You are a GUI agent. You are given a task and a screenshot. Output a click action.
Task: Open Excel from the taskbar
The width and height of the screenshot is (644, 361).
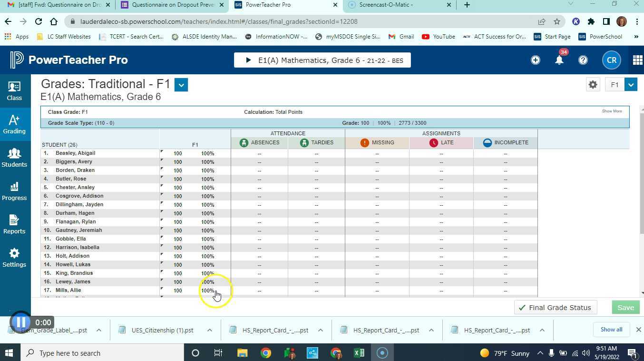point(359,353)
